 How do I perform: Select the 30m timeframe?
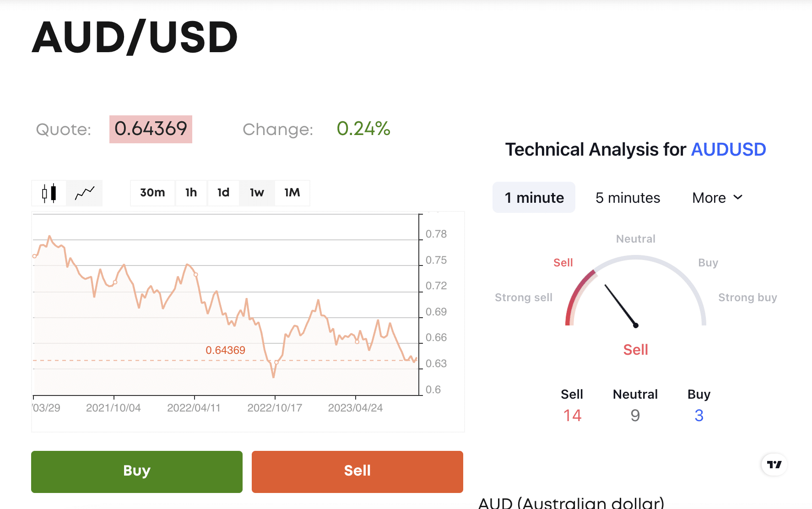point(152,193)
